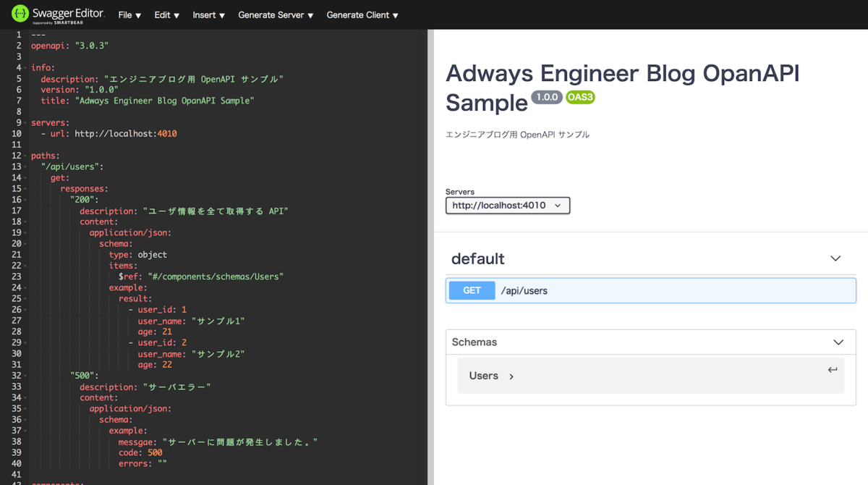Click the jump-to-definition arrow in Users schema
This screenshot has width=868, height=485.
833,370
